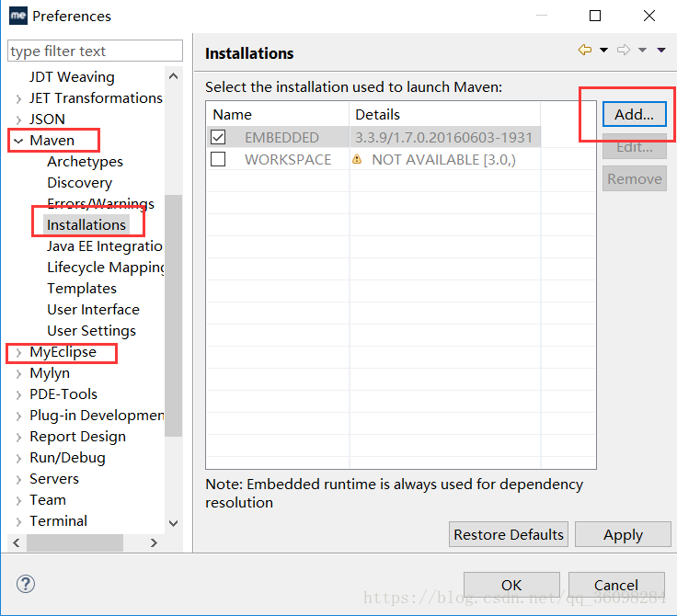Click the tree scroll up arrow
The image size is (677, 616).
coord(174,76)
